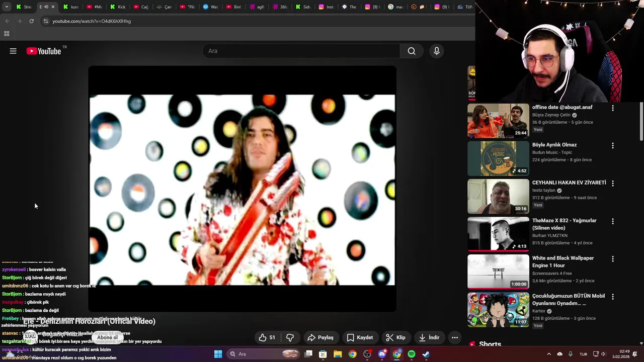Viewport: 644px width, 362px height.
Task: Like the video with the thumbs-up showing 51
Action: coord(267,337)
